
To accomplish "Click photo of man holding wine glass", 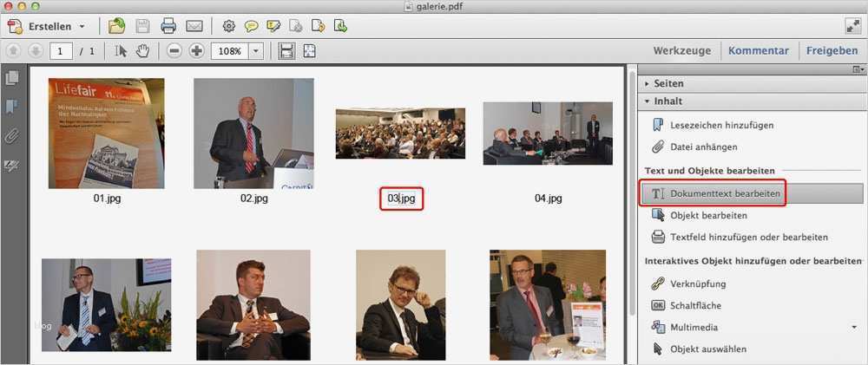I will [548, 304].
